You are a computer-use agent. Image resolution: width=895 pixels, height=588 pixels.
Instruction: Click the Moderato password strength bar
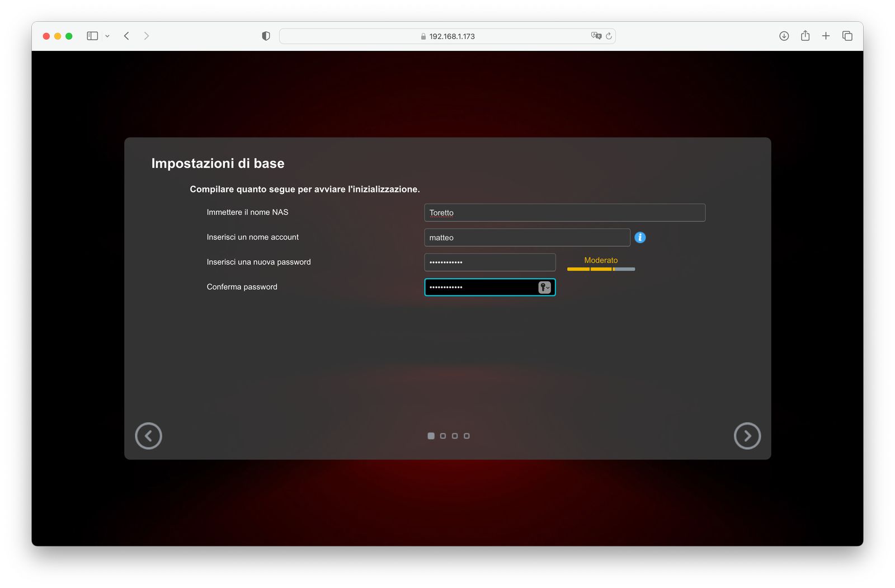click(601, 269)
